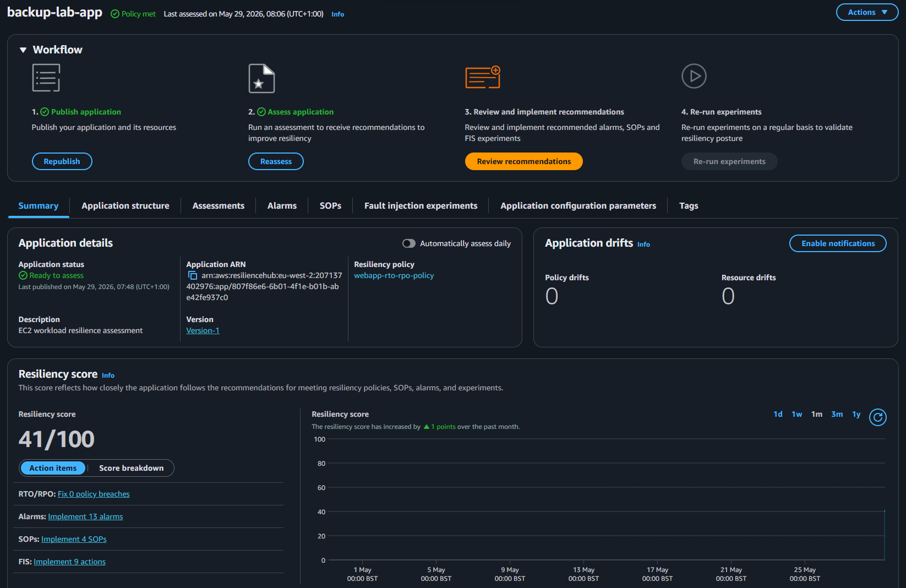906x588 pixels.
Task: Click the Reassess button
Action: (276, 161)
